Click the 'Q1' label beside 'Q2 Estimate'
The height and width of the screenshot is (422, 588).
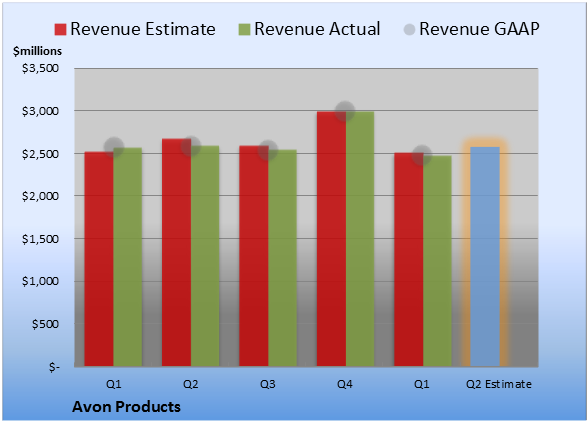coord(422,384)
